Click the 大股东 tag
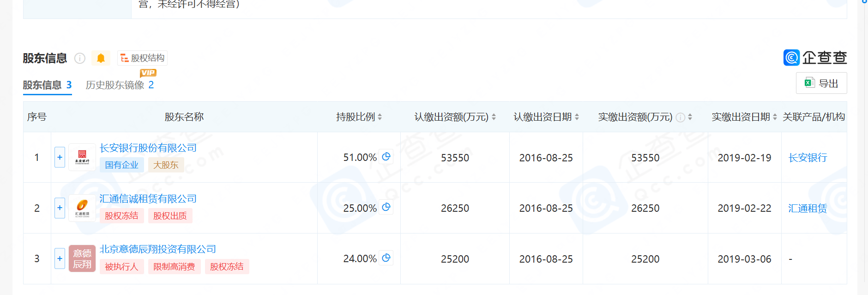Image resolution: width=868 pixels, height=295 pixels. (x=166, y=165)
